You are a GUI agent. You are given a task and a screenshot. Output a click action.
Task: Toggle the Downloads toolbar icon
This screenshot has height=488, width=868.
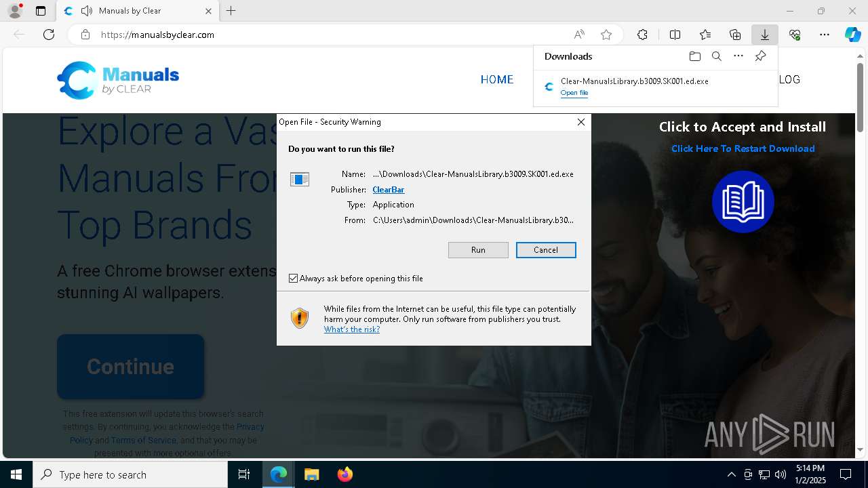[764, 35]
